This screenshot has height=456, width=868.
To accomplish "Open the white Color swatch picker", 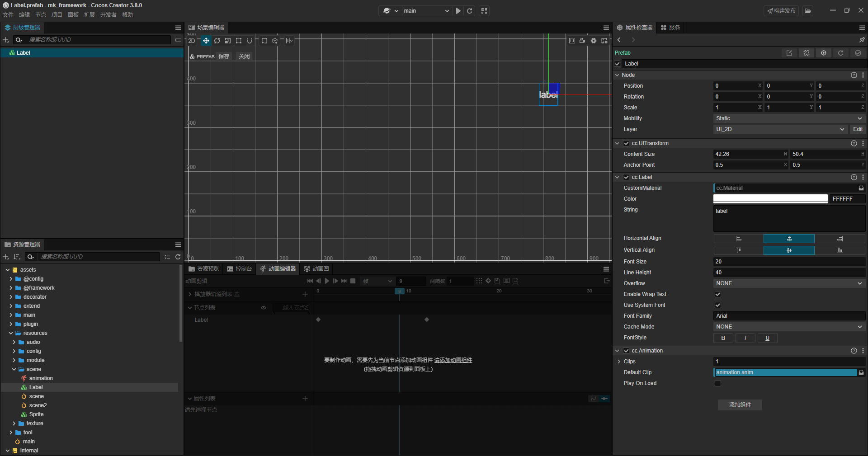I will 770,199.
